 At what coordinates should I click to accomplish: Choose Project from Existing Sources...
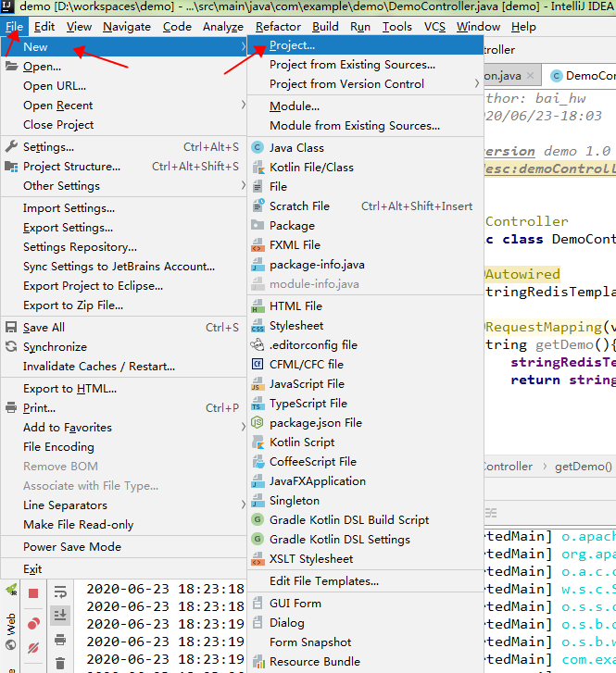tap(366, 65)
